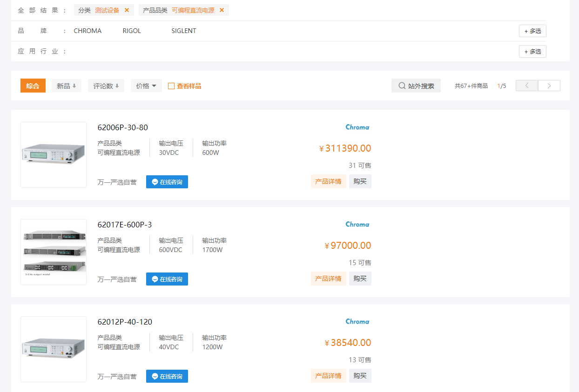The width and height of the screenshot is (579, 392).
Task: Click the 共67+件商品 result count
Action: point(471,86)
